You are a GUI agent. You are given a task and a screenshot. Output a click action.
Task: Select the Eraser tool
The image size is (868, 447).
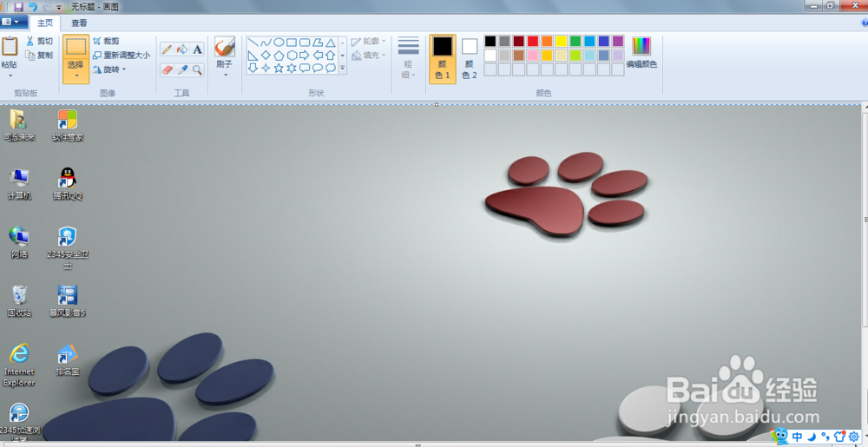pyautogui.click(x=167, y=70)
